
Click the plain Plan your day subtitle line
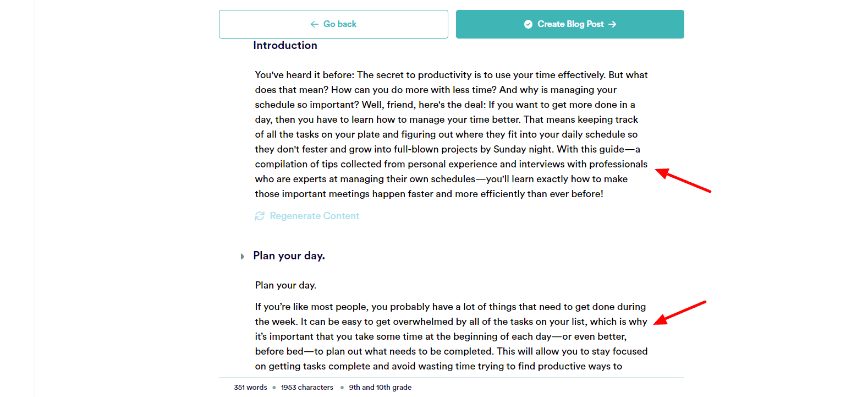coord(285,285)
